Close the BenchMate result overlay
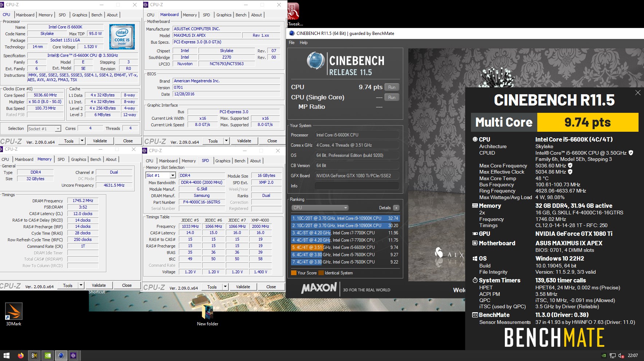Viewport: 644px width, 361px height. (638, 93)
